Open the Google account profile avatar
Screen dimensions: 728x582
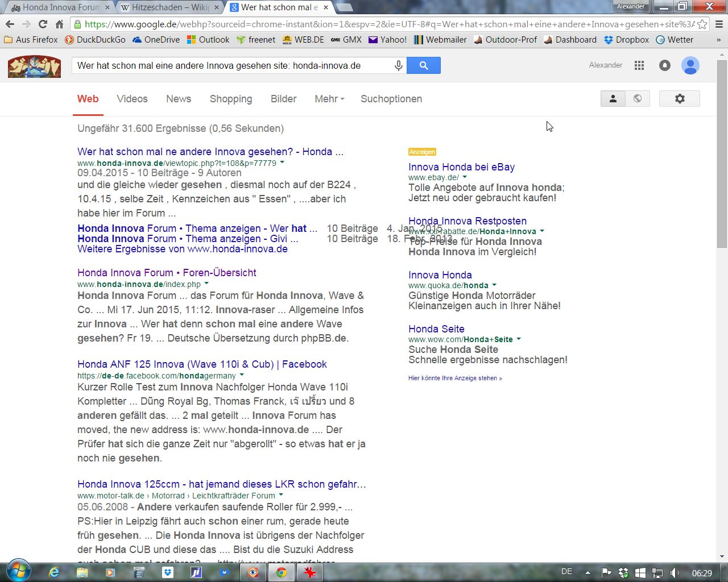(690, 65)
